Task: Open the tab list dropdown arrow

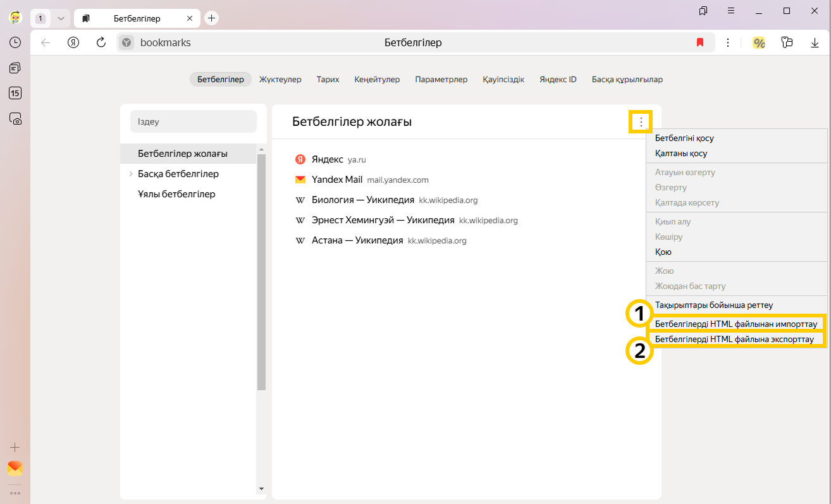Action: pyautogui.click(x=61, y=18)
